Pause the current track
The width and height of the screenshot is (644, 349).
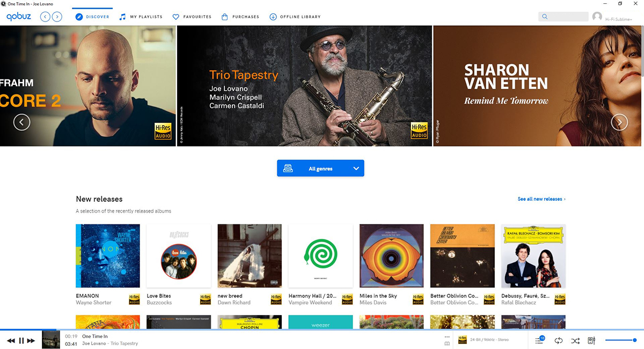(21, 340)
